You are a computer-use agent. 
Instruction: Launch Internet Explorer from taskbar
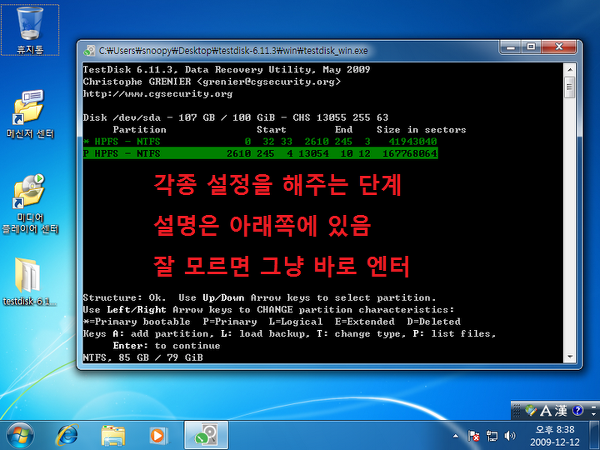pyautogui.click(x=67, y=436)
